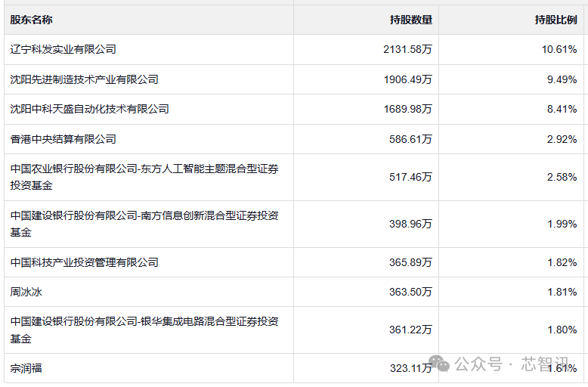Image resolution: width=588 pixels, height=387 pixels.
Task: Click 香港中央结算有限公司 shareholder
Action: click(x=63, y=139)
